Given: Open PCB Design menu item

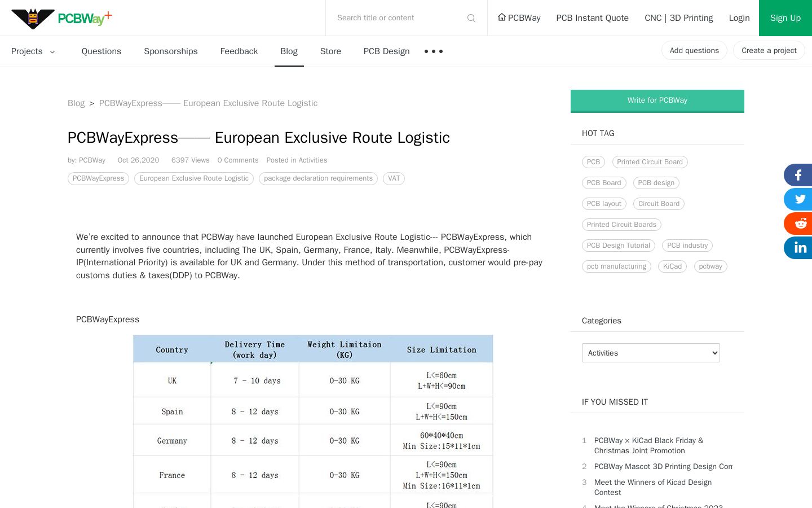Looking at the screenshot, I should pos(386,51).
